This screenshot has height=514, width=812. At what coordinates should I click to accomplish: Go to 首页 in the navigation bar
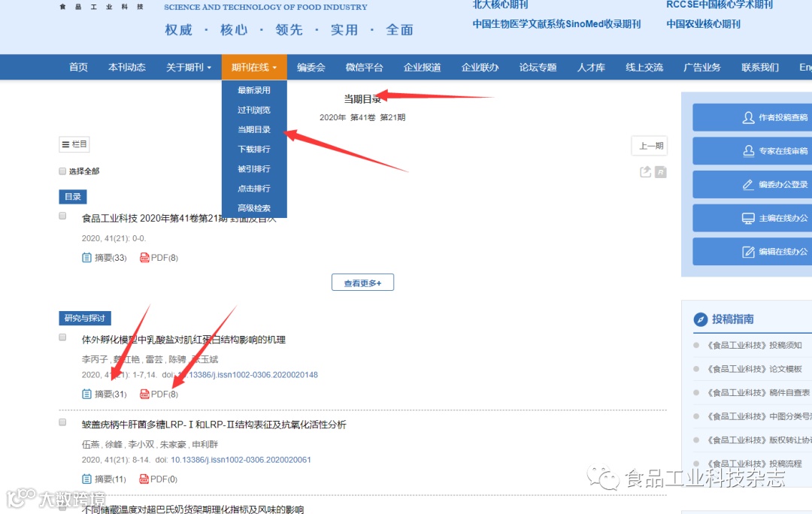(x=78, y=68)
